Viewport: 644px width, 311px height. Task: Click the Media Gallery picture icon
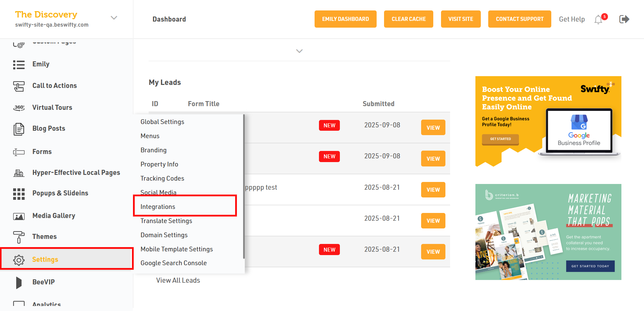(19, 216)
